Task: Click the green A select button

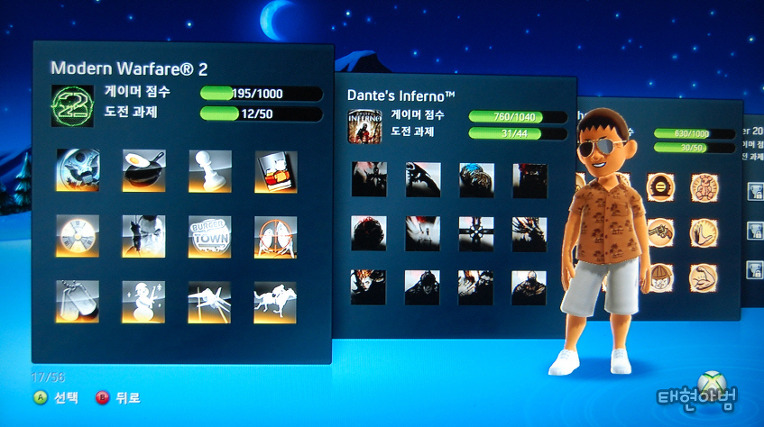Action: pos(40,398)
